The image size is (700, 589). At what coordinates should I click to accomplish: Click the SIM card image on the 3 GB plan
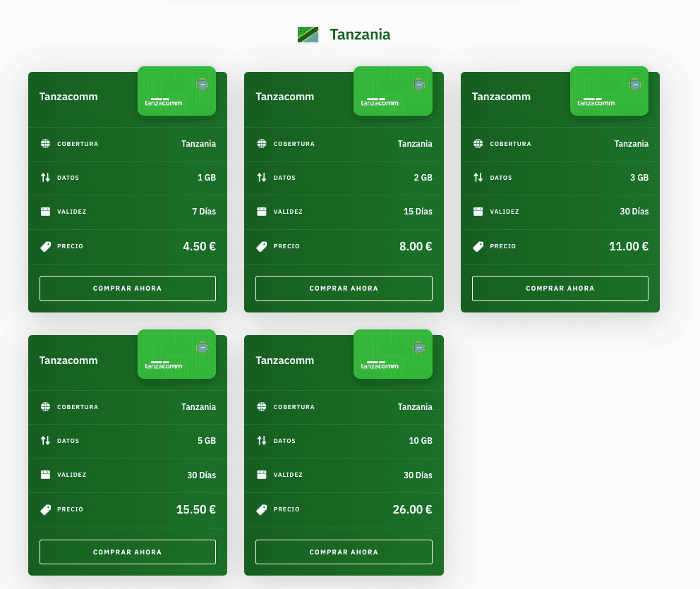[x=609, y=91]
